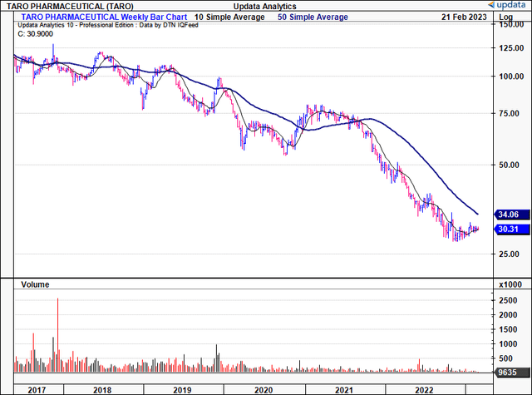Click the Data by DTN IQFeed line
532x395 pixels.
pyautogui.click(x=108, y=25)
